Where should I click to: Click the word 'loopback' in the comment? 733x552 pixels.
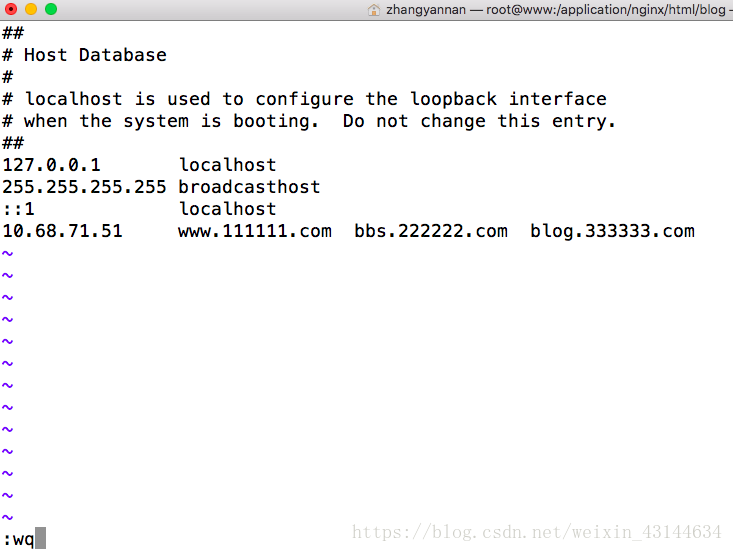453,99
